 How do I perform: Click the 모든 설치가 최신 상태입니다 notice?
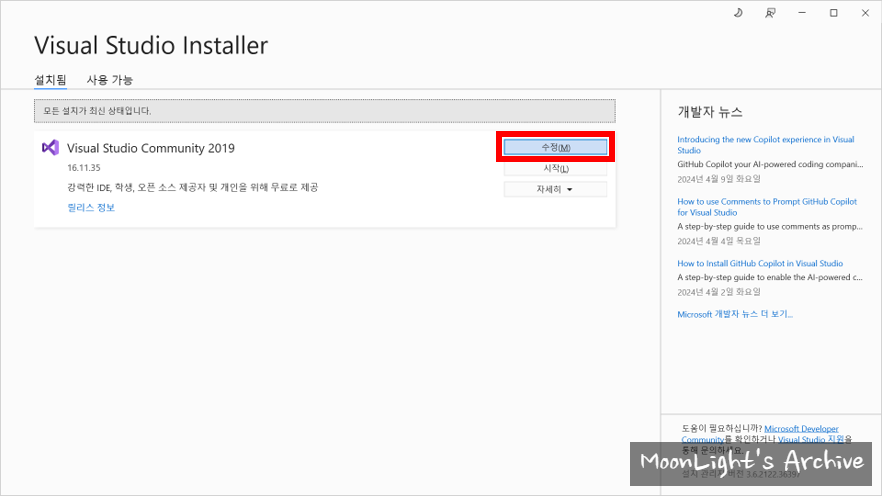point(325,111)
